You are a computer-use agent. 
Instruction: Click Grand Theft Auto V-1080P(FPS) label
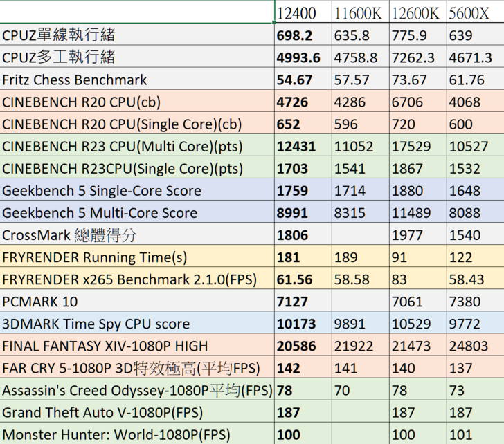point(137,411)
